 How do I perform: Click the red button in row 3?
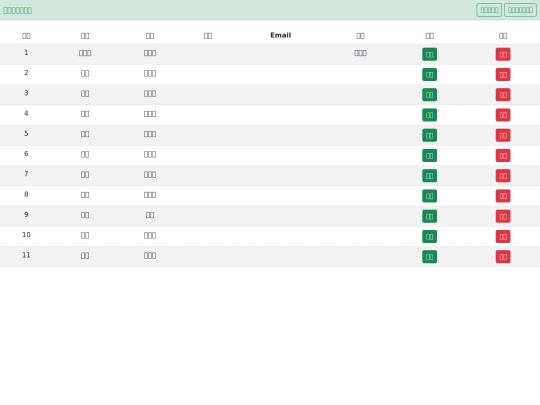(503, 95)
